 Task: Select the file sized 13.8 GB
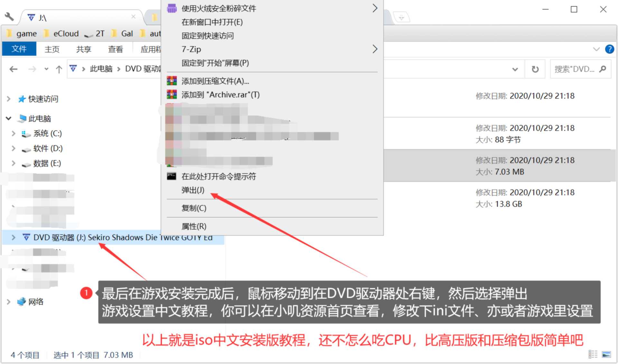tap(500, 198)
